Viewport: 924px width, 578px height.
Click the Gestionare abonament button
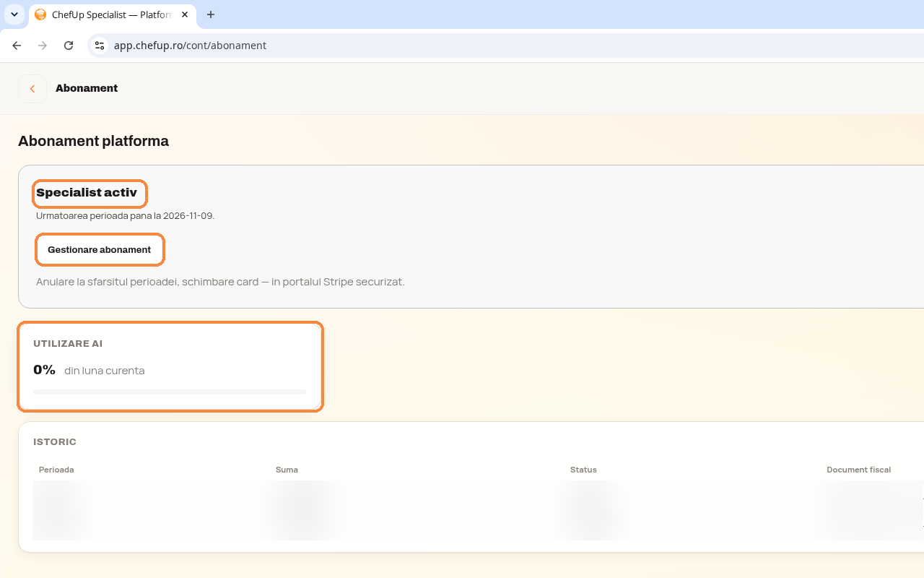(x=100, y=250)
